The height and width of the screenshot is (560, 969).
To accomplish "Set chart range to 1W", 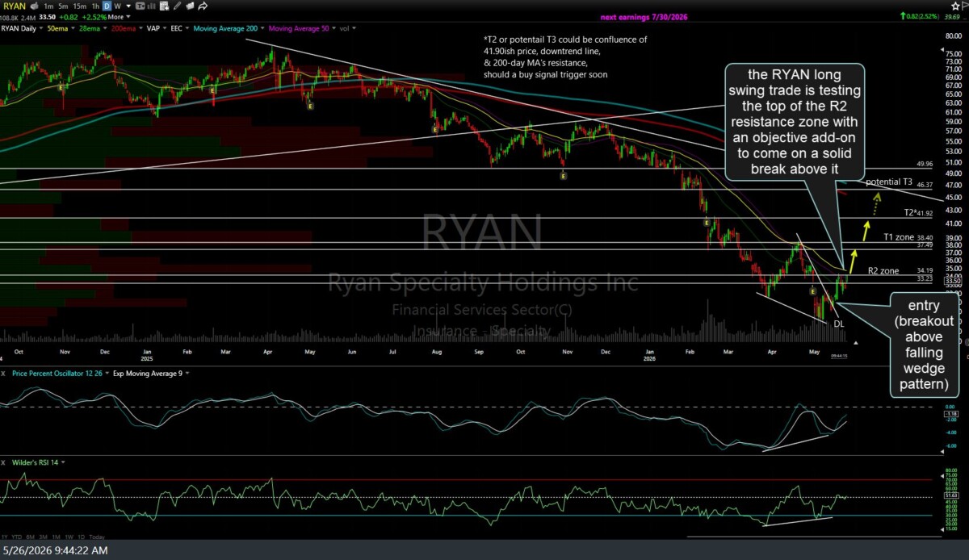I will click(69, 537).
